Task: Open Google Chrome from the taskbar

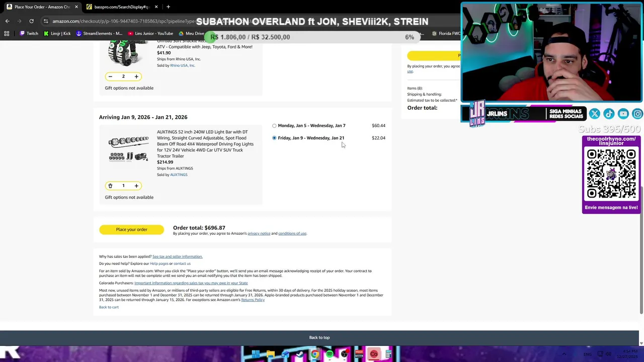Action: [314, 354]
